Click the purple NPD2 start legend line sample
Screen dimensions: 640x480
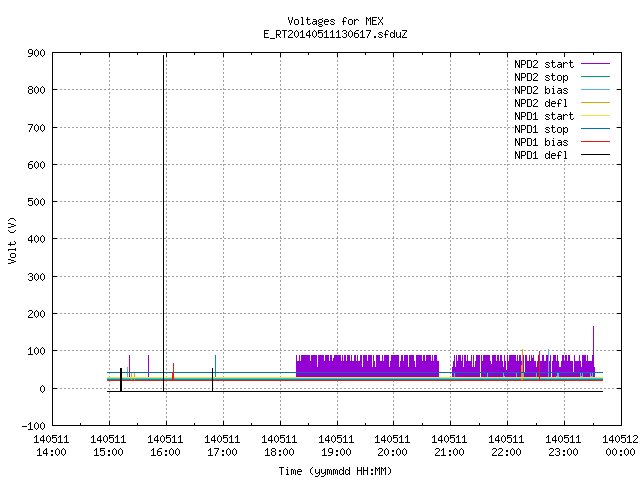pyautogui.click(x=595, y=64)
